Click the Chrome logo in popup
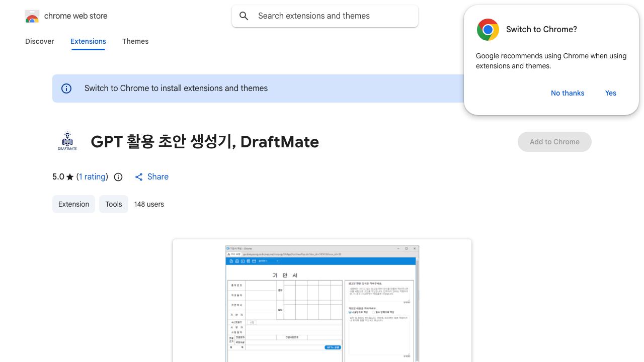This screenshot has width=644, height=362. point(488,30)
